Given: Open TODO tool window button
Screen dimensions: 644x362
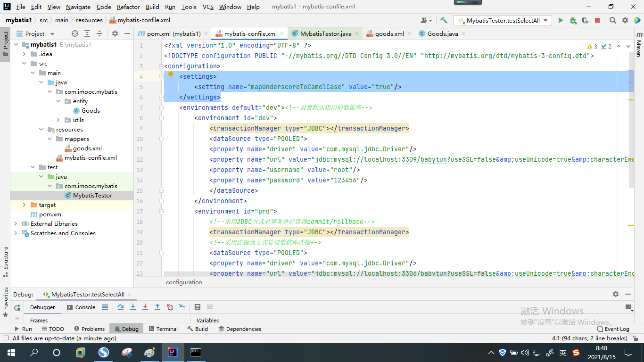Looking at the screenshot, I should 52,329.
